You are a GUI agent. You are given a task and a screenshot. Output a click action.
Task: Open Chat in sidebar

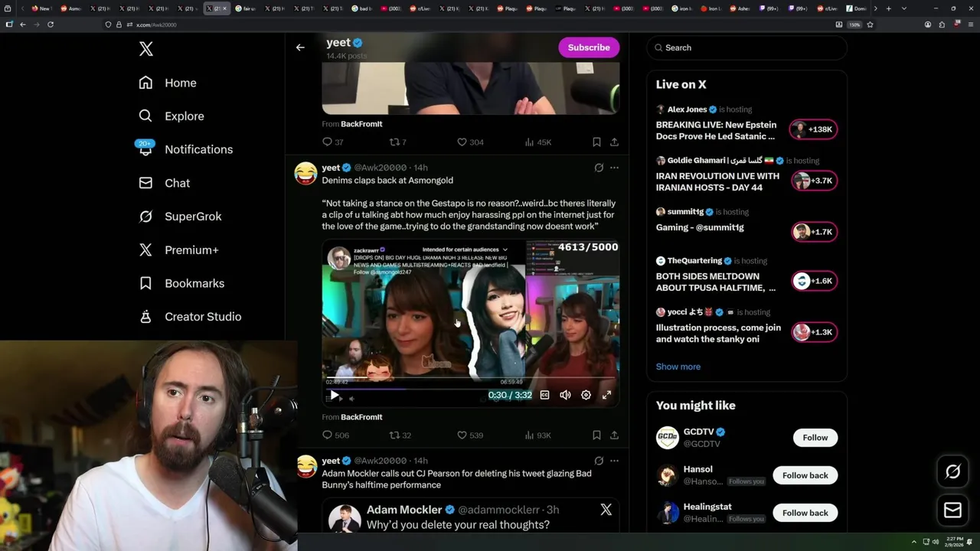(165, 183)
